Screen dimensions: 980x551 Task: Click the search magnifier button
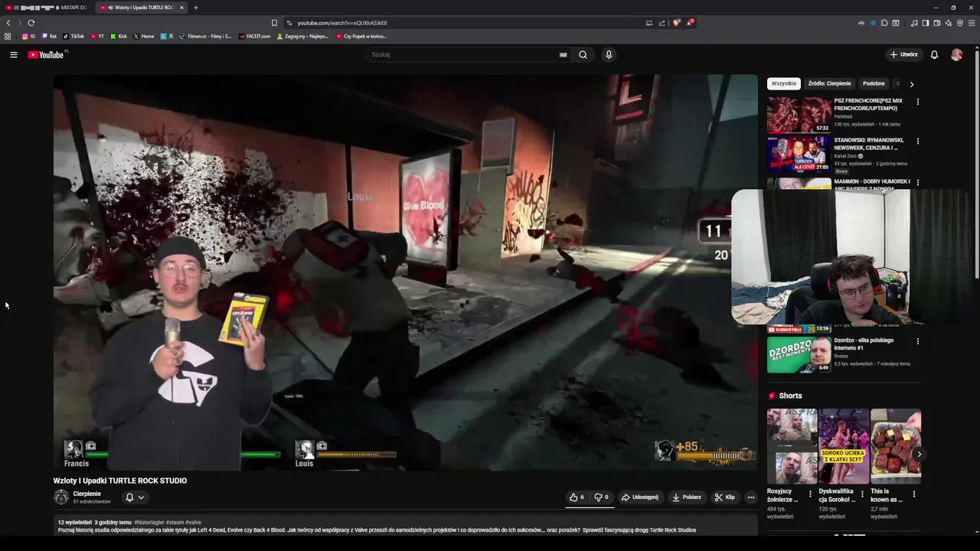583,54
